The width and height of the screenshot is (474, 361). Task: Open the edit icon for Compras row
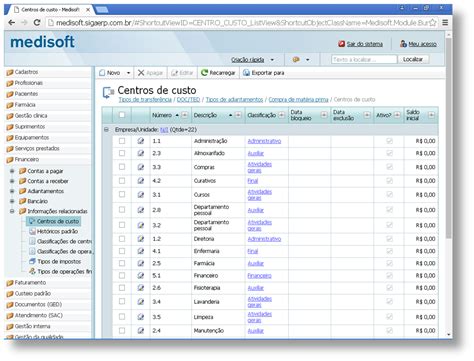tap(141, 167)
